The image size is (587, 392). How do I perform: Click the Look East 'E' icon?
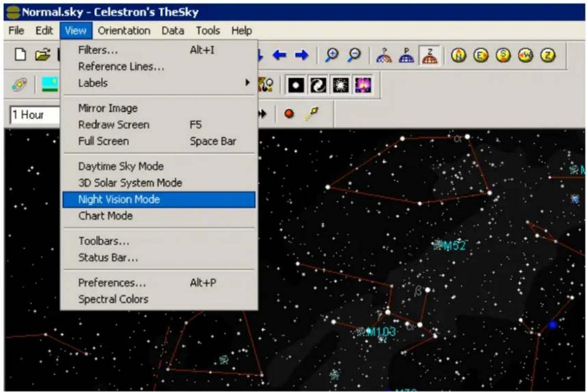coord(481,56)
